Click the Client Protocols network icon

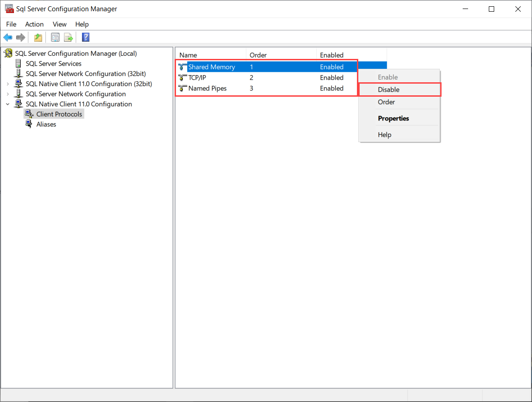coord(29,114)
